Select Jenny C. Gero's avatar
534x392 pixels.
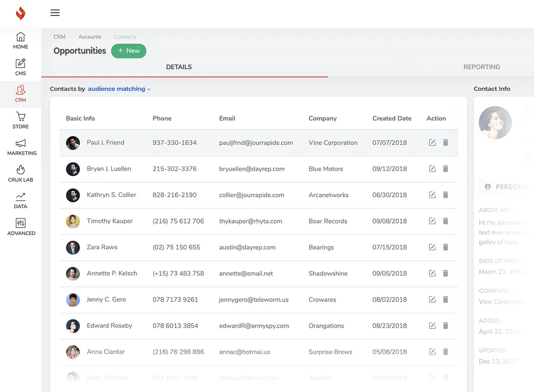coord(73,299)
